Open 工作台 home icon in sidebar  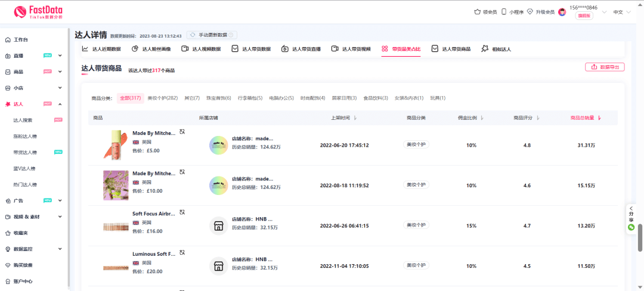click(7, 40)
